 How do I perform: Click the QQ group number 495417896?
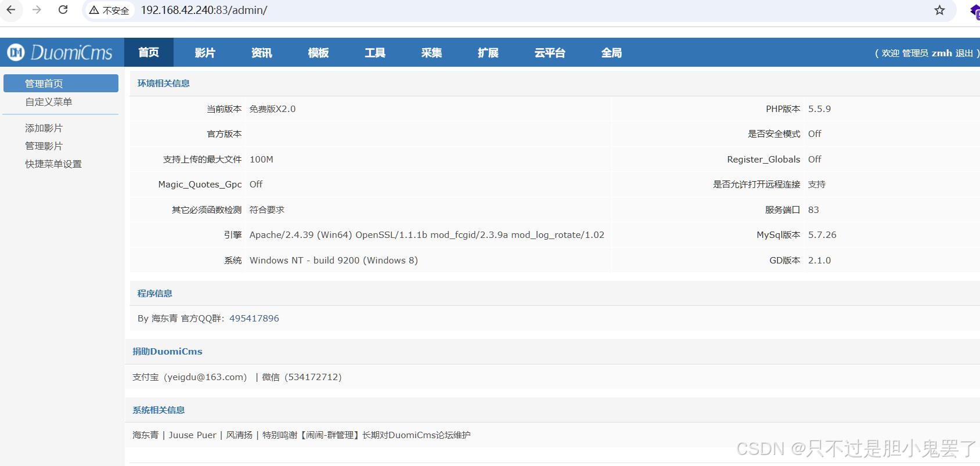click(254, 319)
